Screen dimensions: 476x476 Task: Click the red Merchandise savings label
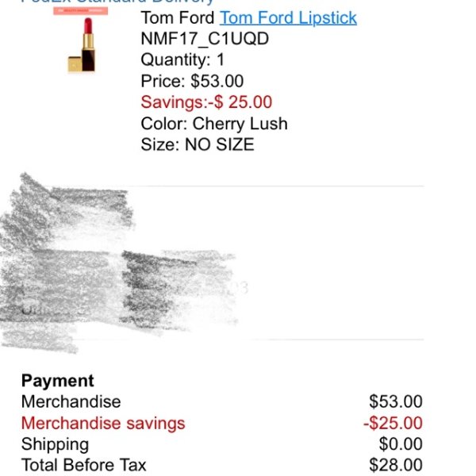pyautogui.click(x=103, y=423)
